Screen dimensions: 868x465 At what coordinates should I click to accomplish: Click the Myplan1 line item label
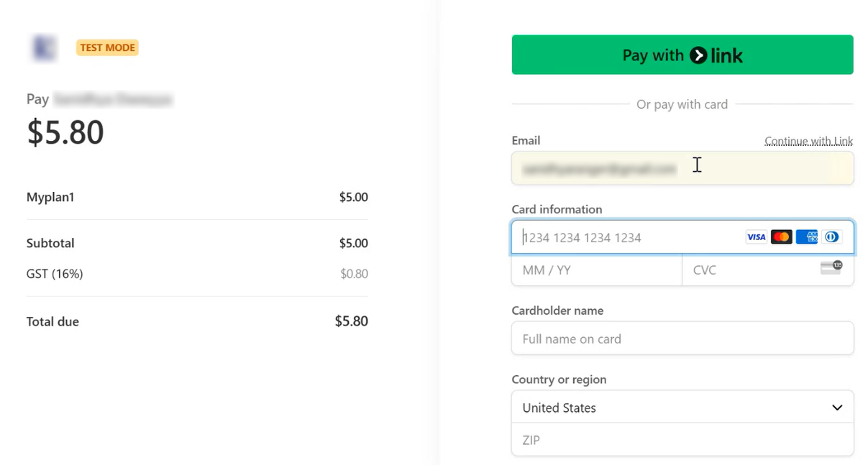pyautogui.click(x=50, y=197)
